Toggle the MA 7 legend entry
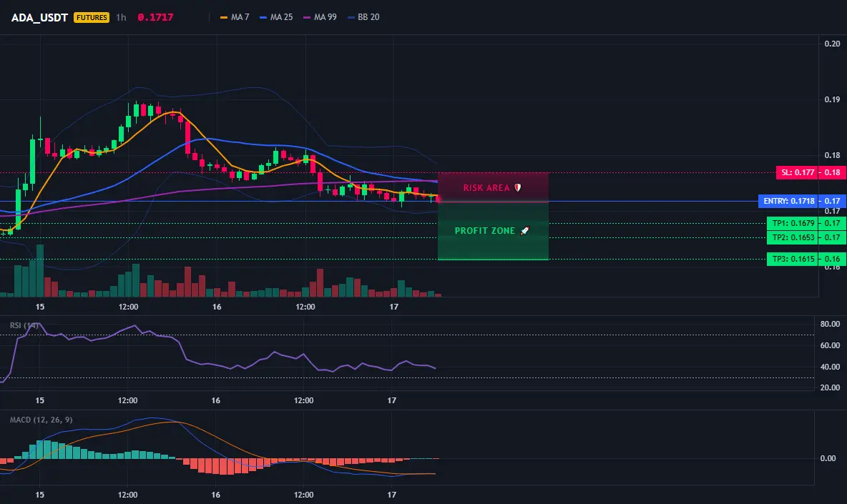The width and height of the screenshot is (847, 504). 235,17
